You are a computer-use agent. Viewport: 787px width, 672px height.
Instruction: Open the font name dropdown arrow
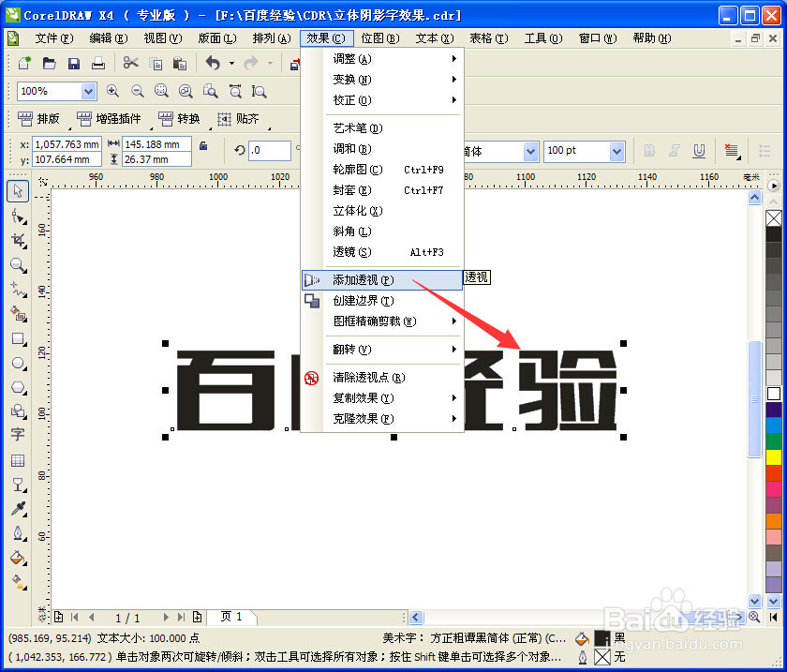pos(530,151)
